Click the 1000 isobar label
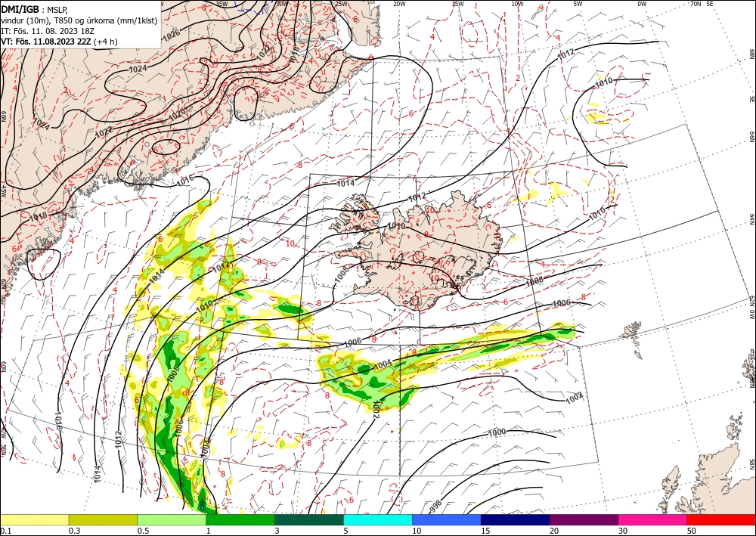This screenshot has width=756, height=536. (497, 432)
